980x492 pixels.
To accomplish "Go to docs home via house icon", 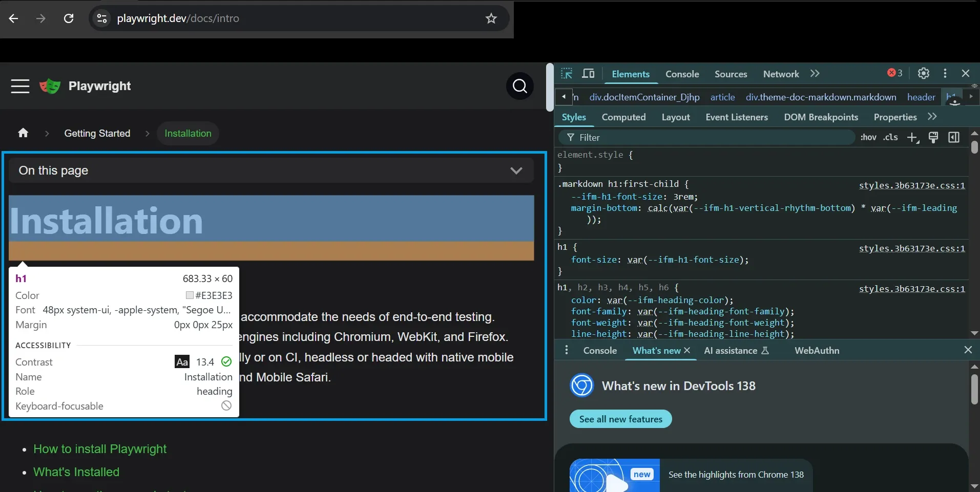I will pyautogui.click(x=23, y=133).
